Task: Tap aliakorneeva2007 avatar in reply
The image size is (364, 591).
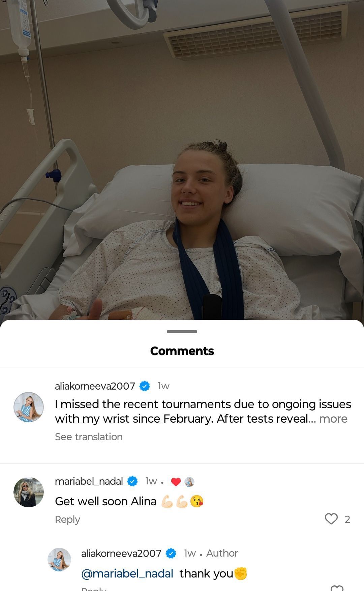Action: tap(59, 560)
